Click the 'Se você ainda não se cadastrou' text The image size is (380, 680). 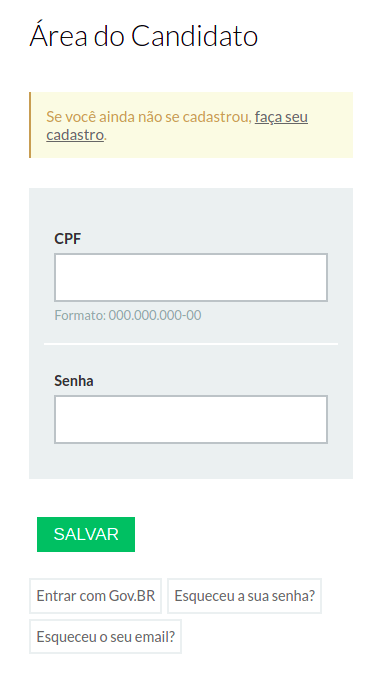[x=149, y=117]
